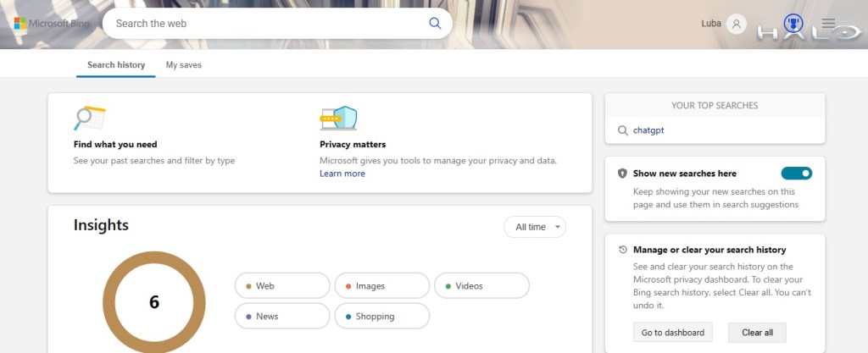Click the Find what you need illustration
868x353 pixels.
(x=89, y=119)
